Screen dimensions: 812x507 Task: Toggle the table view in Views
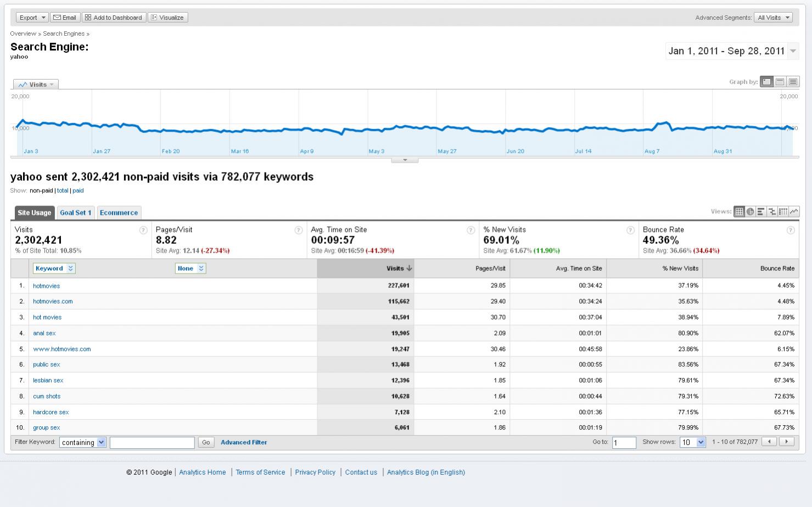click(739, 211)
